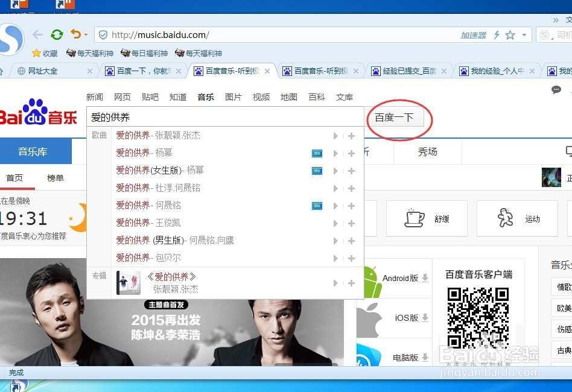The width and height of the screenshot is (572, 392).
Task: Open the undo icon's dropdown arrow
Action: tap(86, 34)
